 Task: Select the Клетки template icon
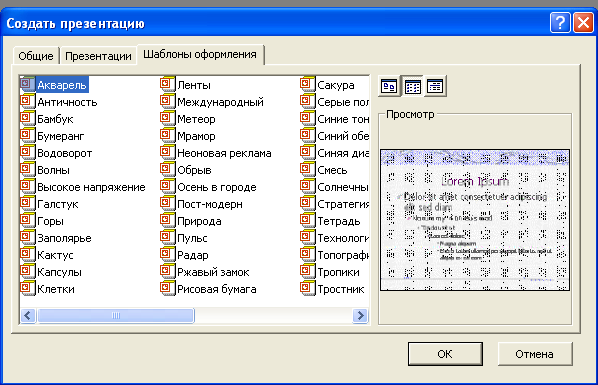point(27,288)
